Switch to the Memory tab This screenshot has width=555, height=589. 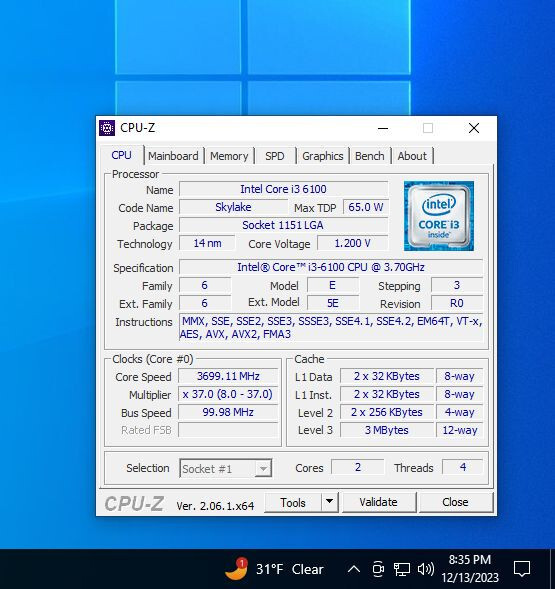click(x=229, y=156)
